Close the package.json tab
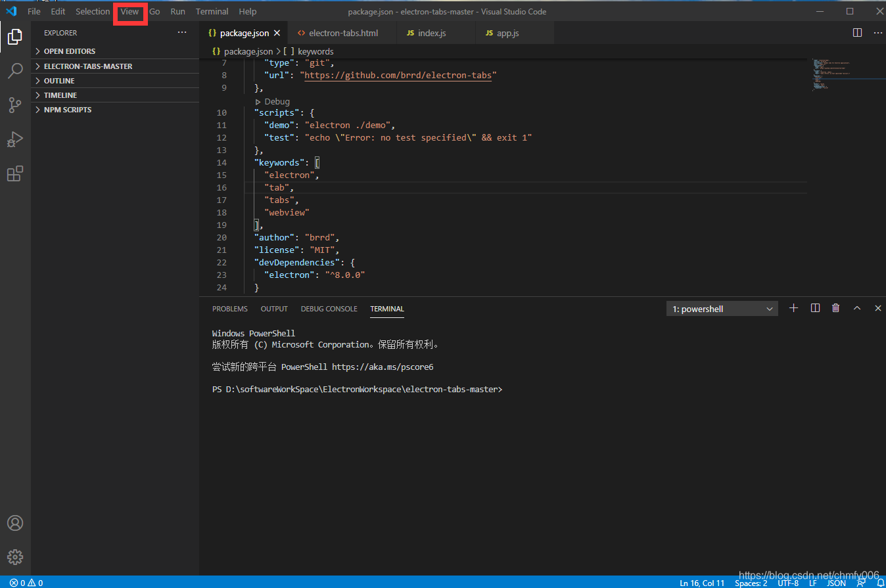Image resolution: width=886 pixels, height=588 pixels. click(277, 33)
